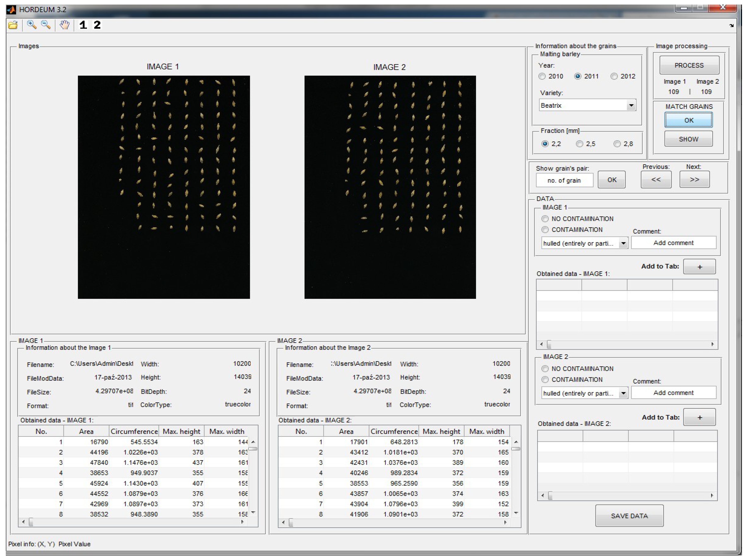Click the toolbar icon labeled 1

(83, 25)
